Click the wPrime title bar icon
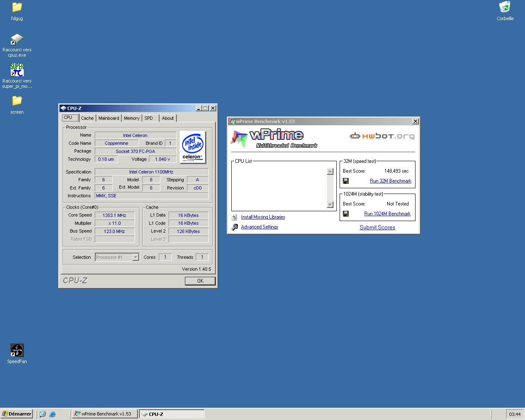Image resolution: width=525 pixels, height=420 pixels. (232, 121)
